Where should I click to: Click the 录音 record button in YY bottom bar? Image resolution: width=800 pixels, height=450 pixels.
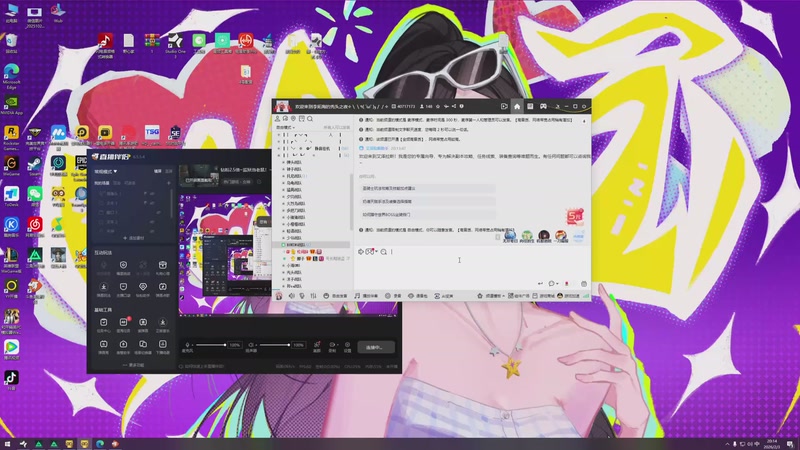coord(393,296)
